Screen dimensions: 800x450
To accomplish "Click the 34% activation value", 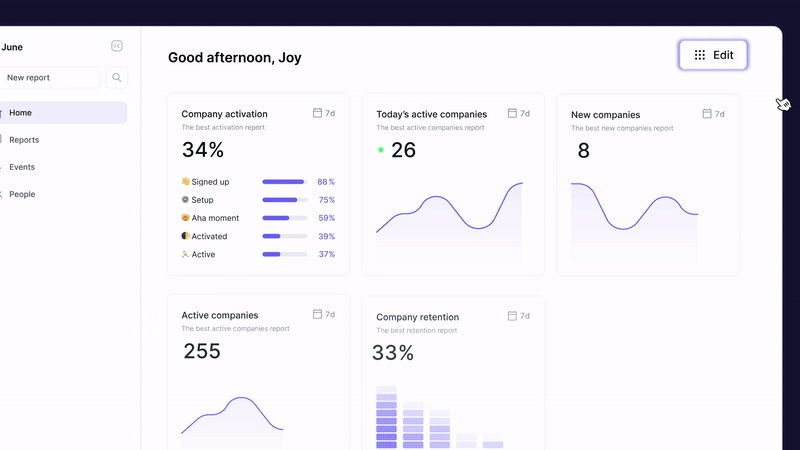I will click(203, 150).
